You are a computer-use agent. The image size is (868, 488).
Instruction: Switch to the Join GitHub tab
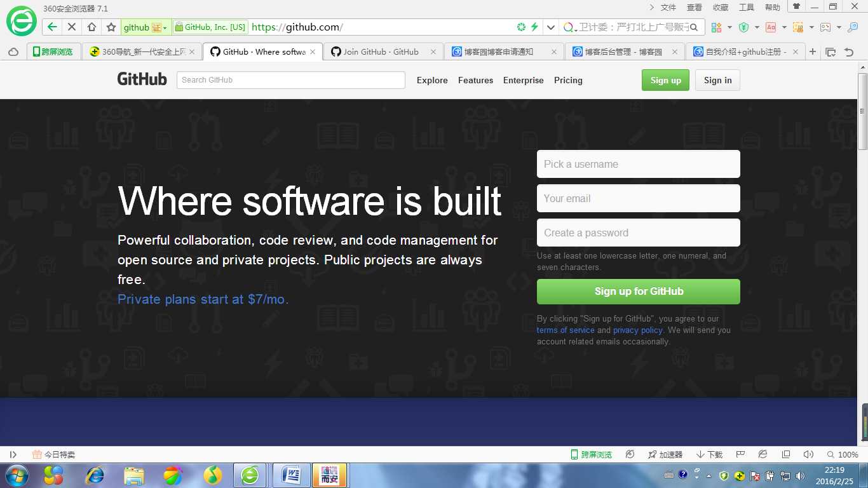383,52
